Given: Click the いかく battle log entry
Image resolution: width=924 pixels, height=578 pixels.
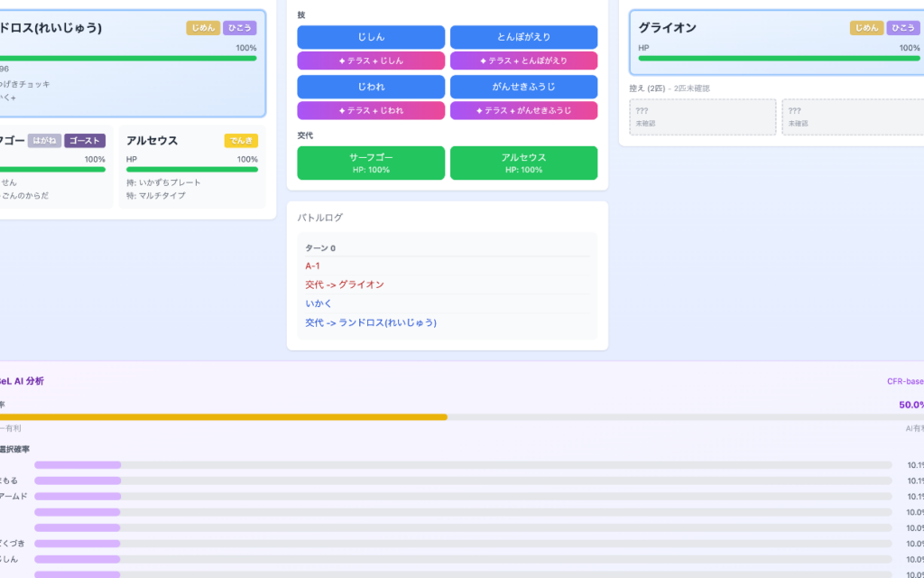Looking at the screenshot, I should 319,303.
